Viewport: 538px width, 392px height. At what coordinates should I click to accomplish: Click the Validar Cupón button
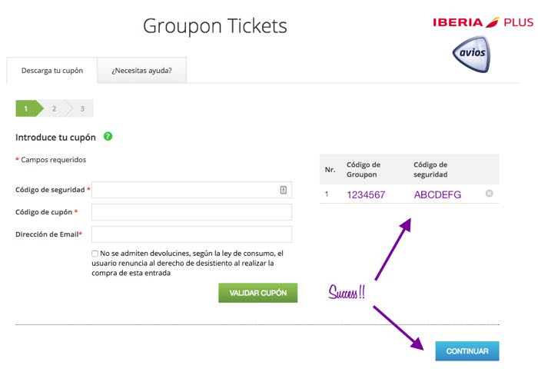[258, 293]
